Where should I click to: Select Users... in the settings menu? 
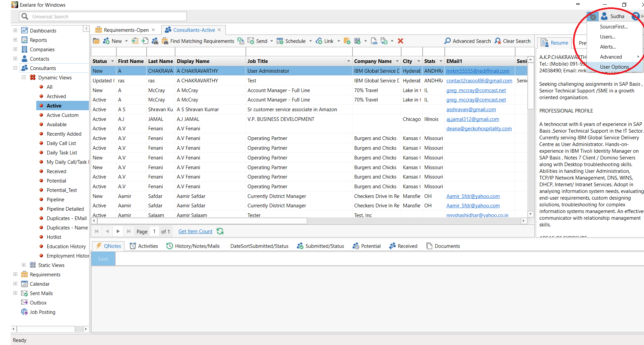(607, 37)
